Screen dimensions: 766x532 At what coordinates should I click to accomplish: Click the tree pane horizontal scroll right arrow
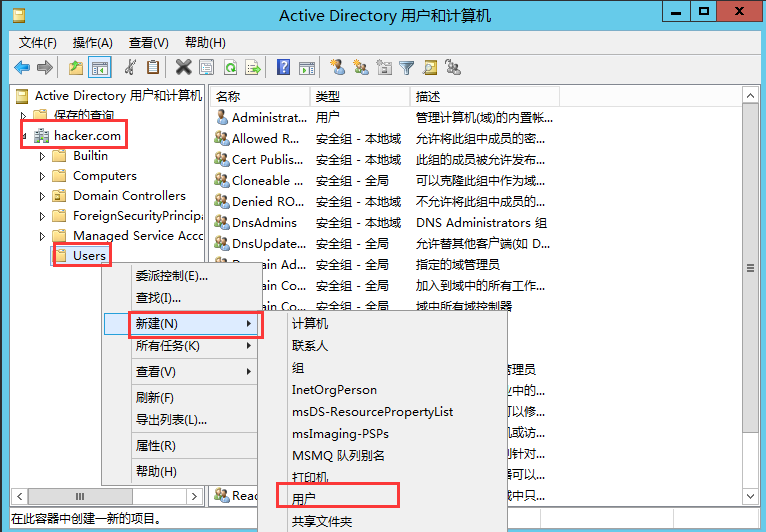point(194,496)
